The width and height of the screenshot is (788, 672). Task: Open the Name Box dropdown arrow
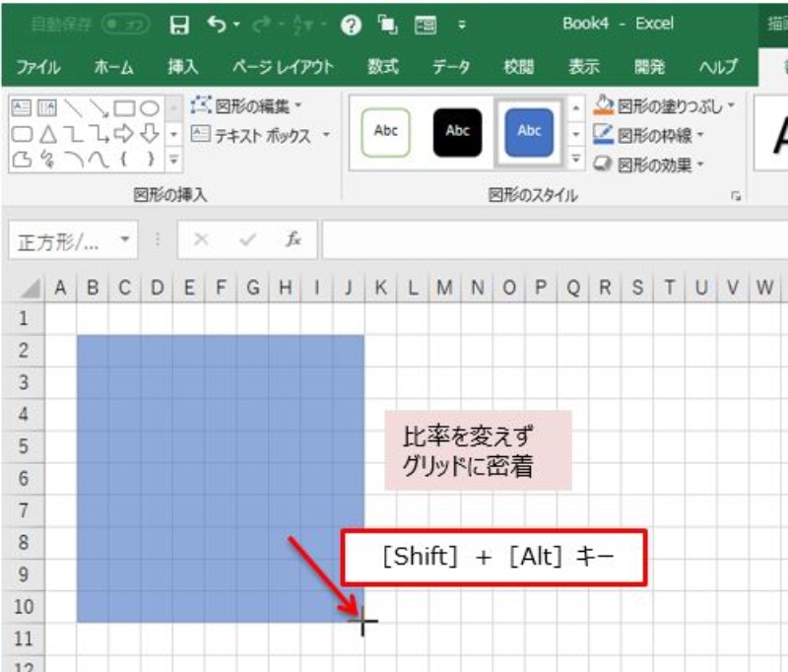tap(124, 240)
